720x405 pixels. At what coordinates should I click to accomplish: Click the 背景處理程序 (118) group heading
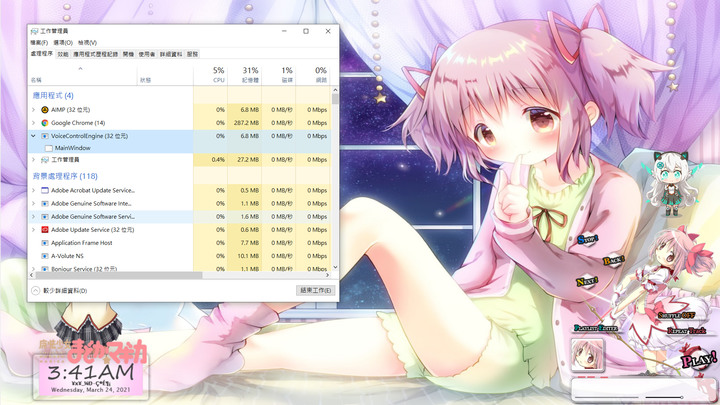tap(65, 176)
